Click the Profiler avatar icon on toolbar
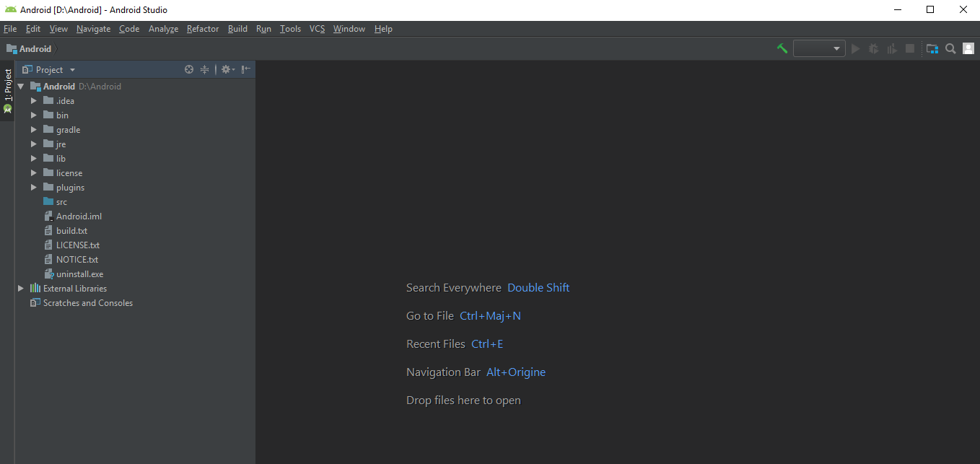Viewport: 980px width, 464px height. (x=968, y=48)
